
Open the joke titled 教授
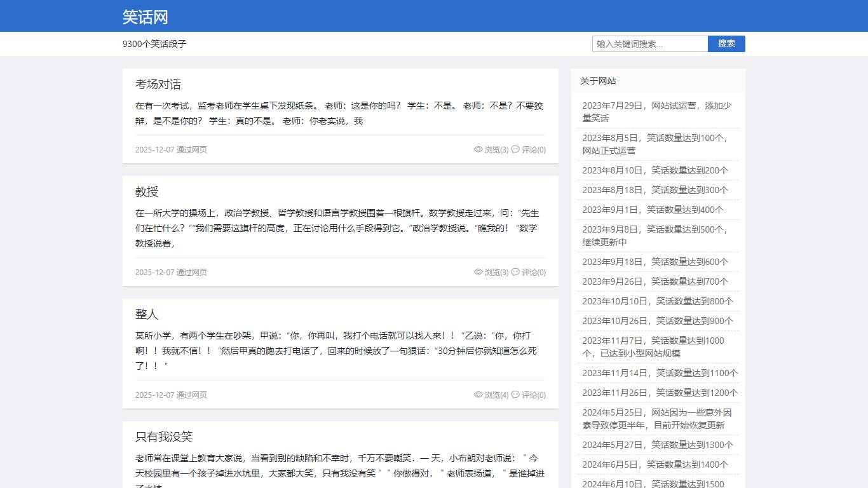tap(147, 191)
